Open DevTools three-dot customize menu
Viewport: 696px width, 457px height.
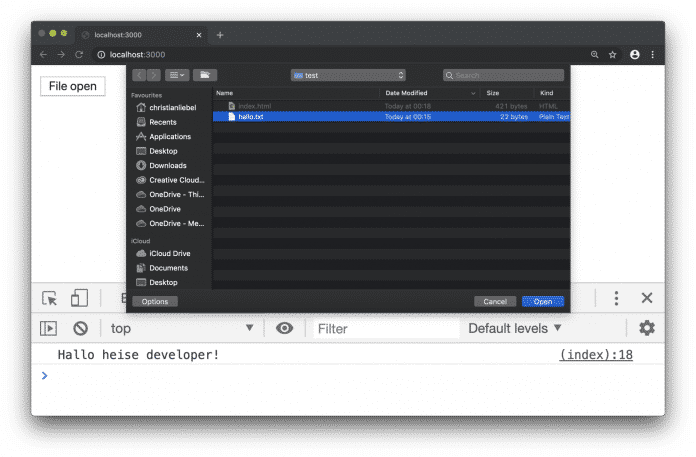[x=616, y=298]
